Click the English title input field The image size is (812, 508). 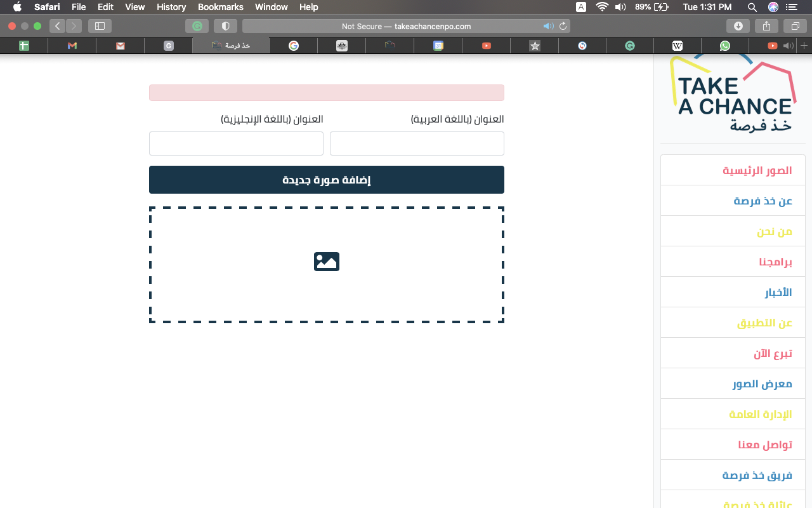tap(236, 144)
